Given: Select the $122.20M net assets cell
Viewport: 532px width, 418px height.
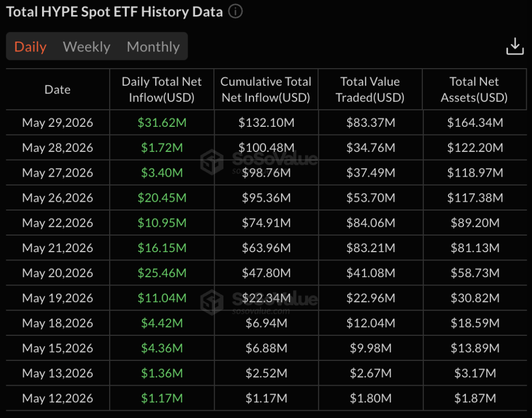Looking at the screenshot, I should [475, 148].
